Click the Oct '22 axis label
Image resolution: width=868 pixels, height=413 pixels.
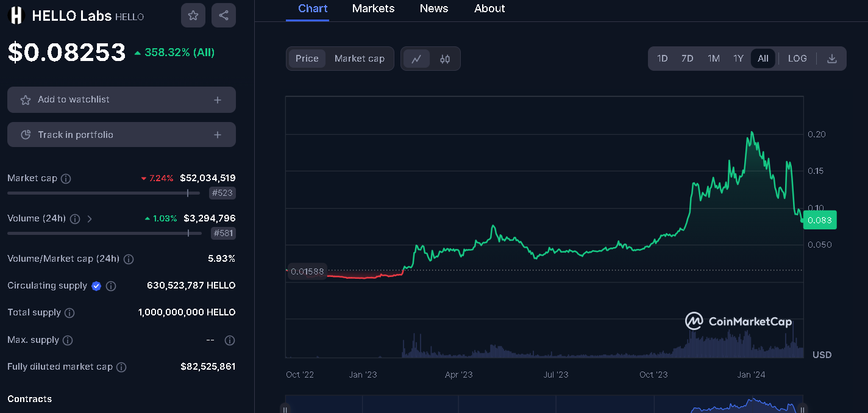pos(300,375)
